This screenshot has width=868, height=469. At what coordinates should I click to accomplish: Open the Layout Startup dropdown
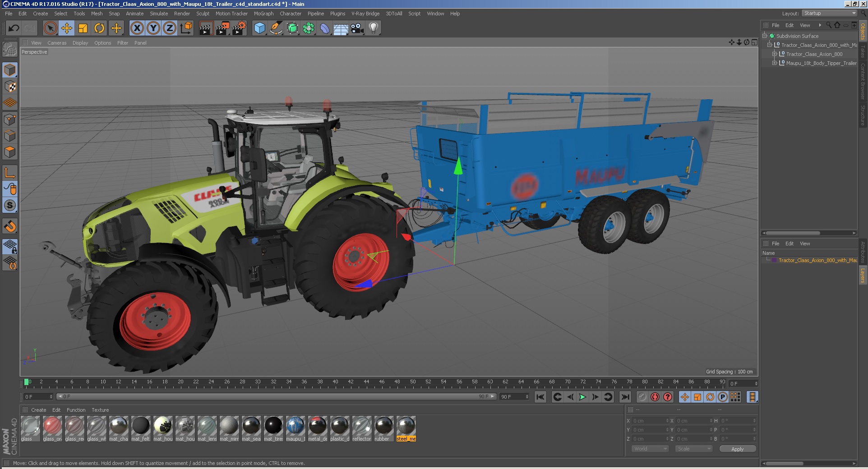(x=829, y=13)
